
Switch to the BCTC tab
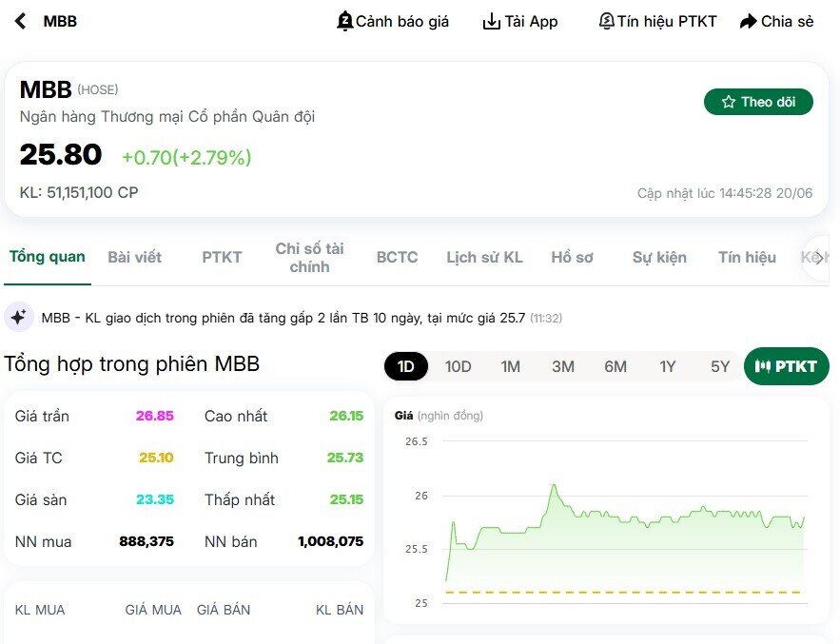click(397, 257)
